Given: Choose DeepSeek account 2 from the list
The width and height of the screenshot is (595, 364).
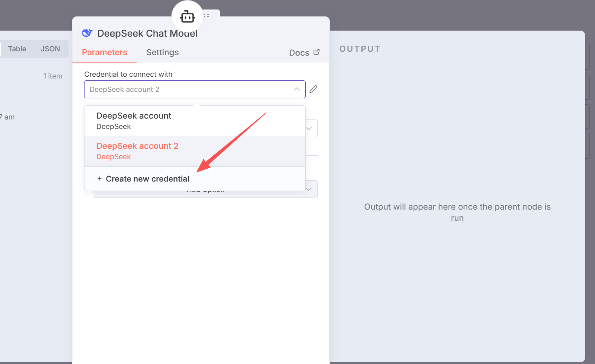Looking at the screenshot, I should 195,151.
